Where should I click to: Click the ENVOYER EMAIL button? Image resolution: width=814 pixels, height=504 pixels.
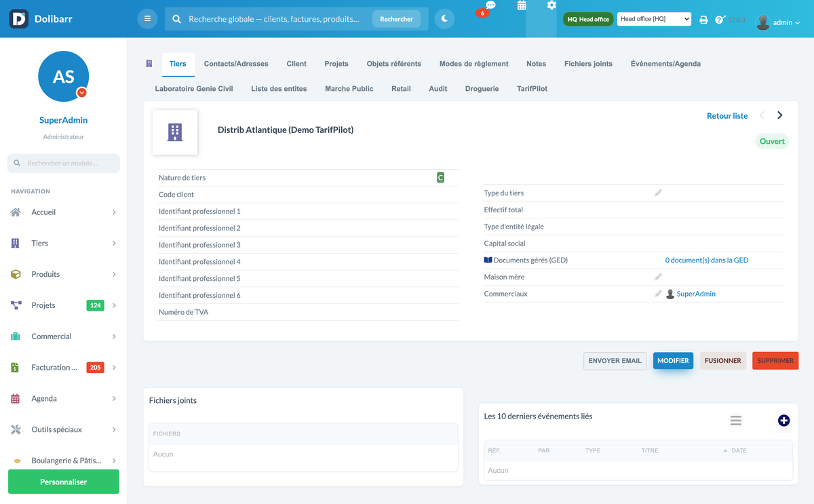(615, 361)
